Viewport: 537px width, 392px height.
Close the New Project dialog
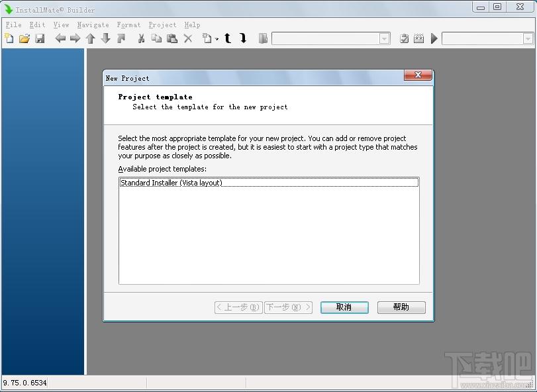coord(418,75)
